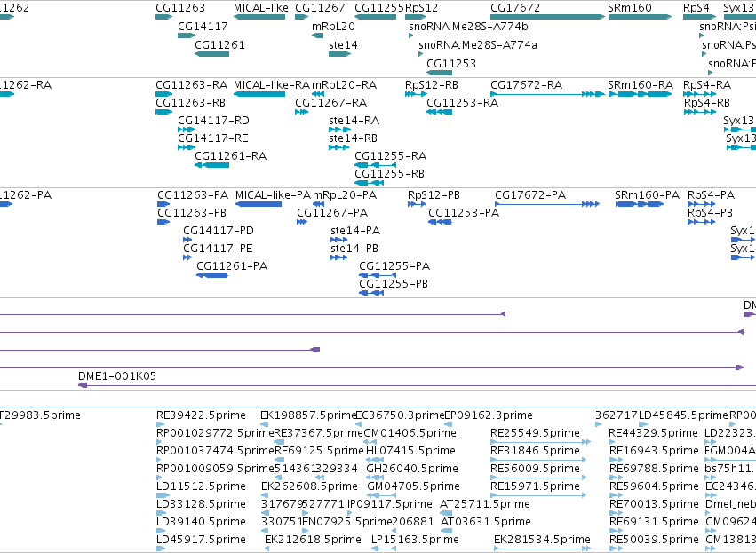Click the blue MICAL-like-PA protein bar
Screen dimensions: 756x553
(x=259, y=204)
